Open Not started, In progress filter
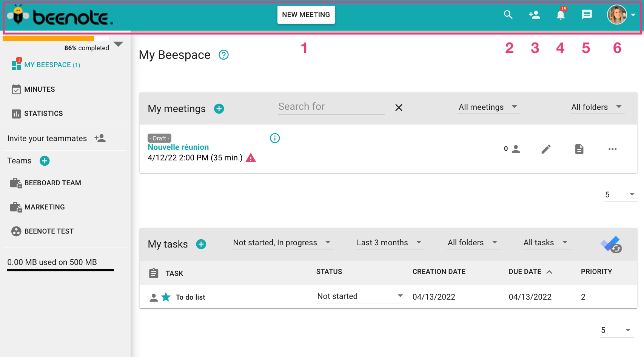 tap(283, 243)
